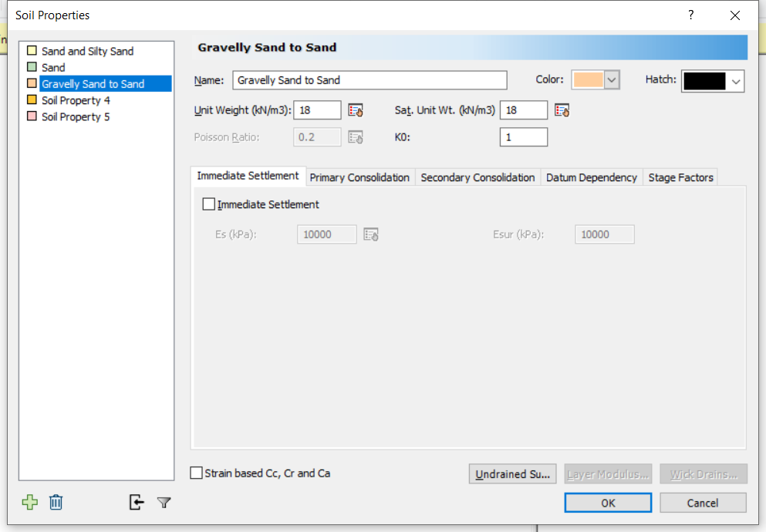Click the Undrained Su button
The image size is (766, 532).
click(x=512, y=473)
